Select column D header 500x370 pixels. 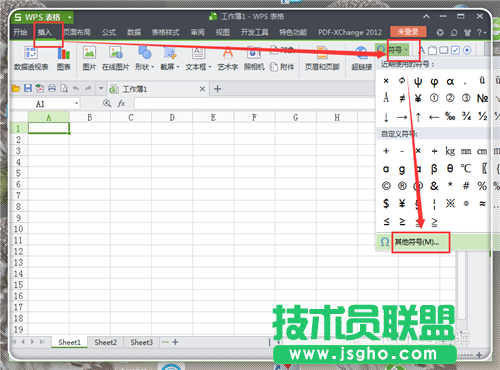[172, 117]
